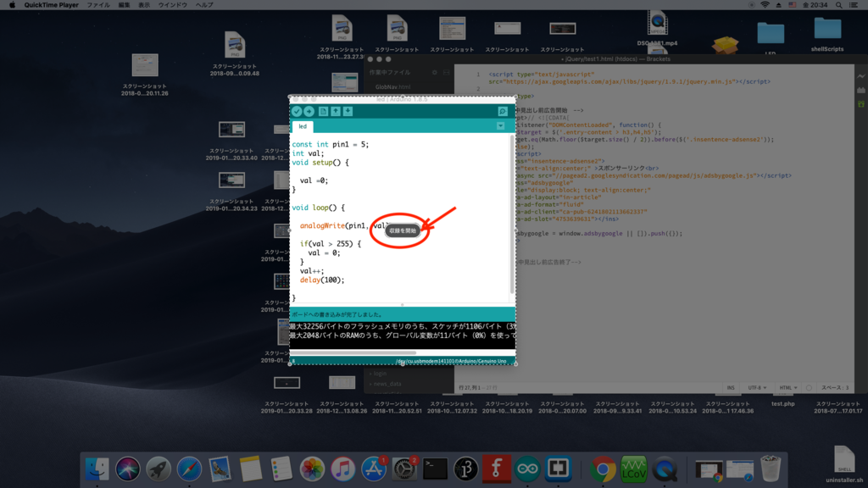Open the LCoV green icon in dock
868x488 pixels.
633,469
